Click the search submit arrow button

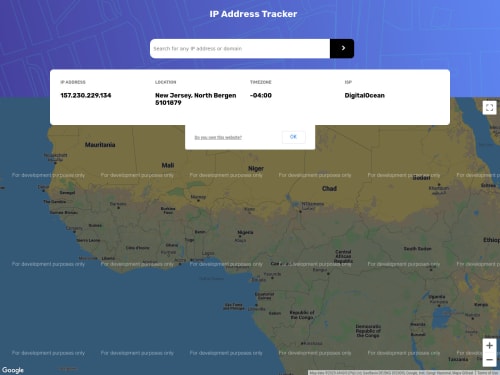point(342,48)
